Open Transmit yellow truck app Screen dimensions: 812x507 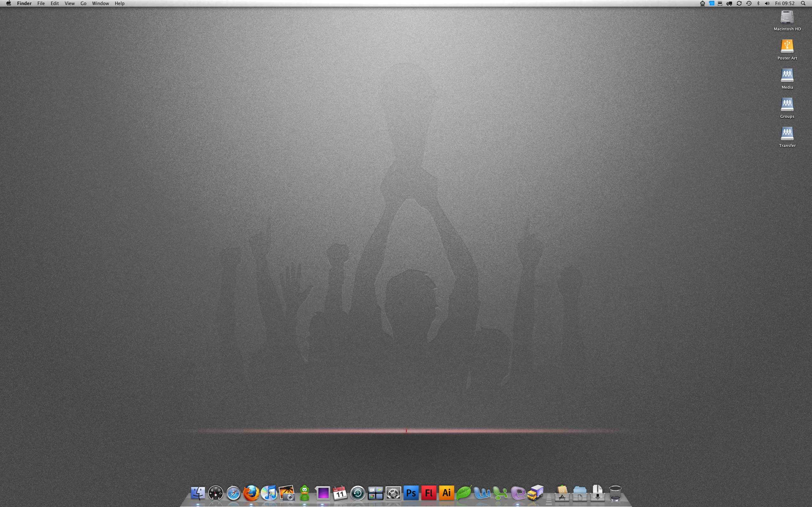[x=535, y=493]
